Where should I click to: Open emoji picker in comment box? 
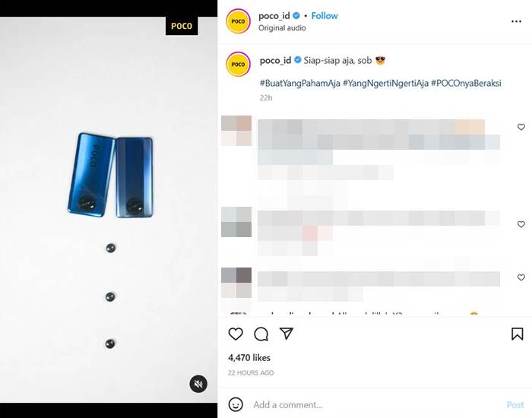[x=236, y=404]
